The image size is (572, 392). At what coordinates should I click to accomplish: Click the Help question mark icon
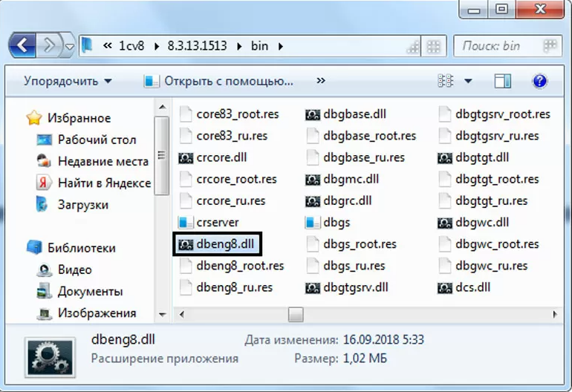click(x=539, y=80)
